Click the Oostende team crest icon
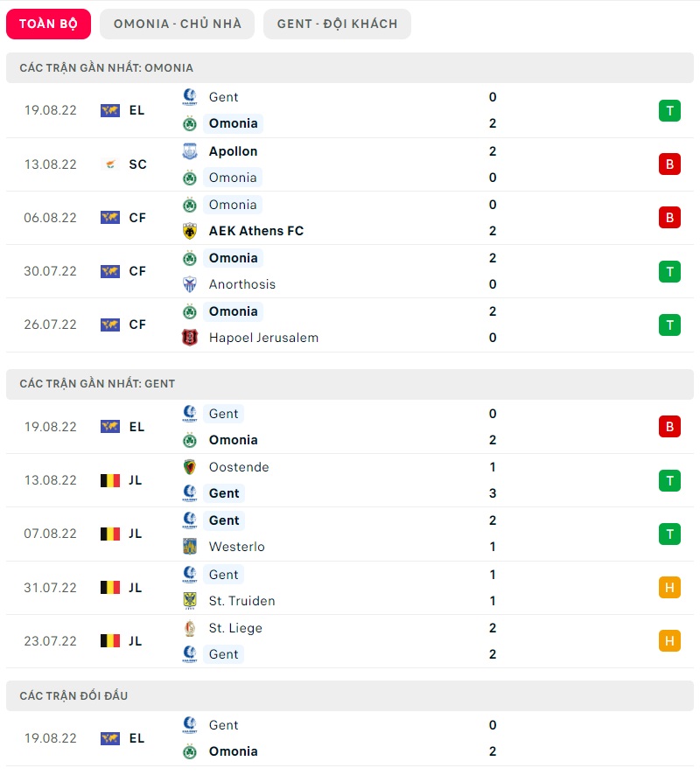700x775 pixels. 190,467
